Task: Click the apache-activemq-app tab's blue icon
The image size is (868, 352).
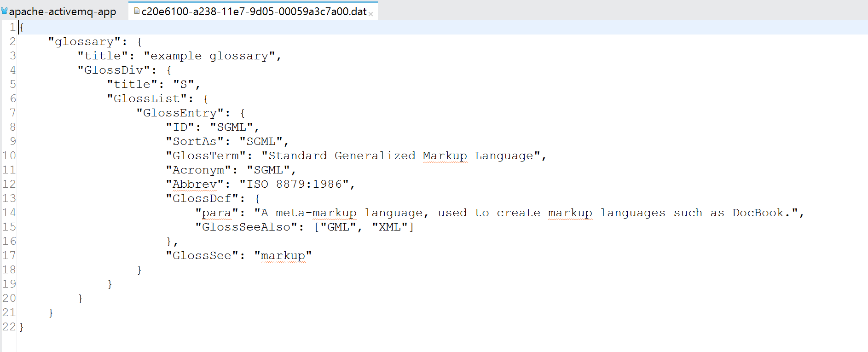Action: pyautogui.click(x=5, y=11)
